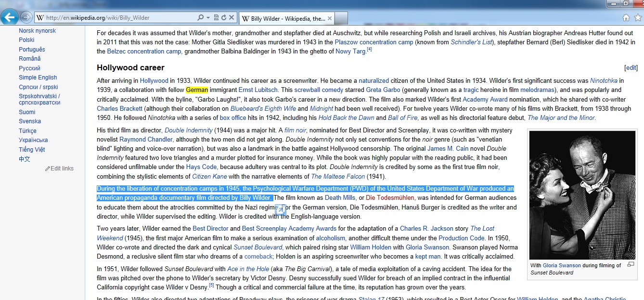Toggle Compatibility View icon in address bar
This screenshot has height=300, width=644.
[216, 18]
